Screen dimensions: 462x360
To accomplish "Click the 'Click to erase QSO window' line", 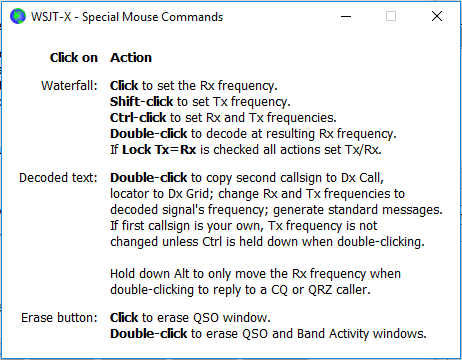I will click(190, 318).
